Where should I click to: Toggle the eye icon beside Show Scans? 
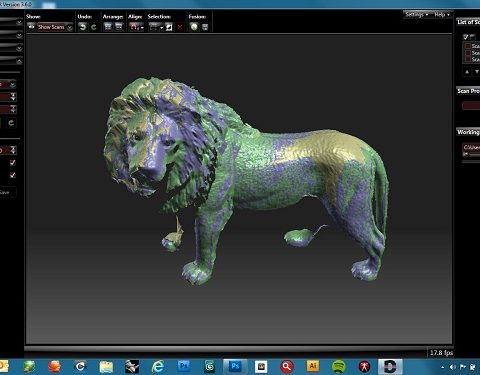31,26
